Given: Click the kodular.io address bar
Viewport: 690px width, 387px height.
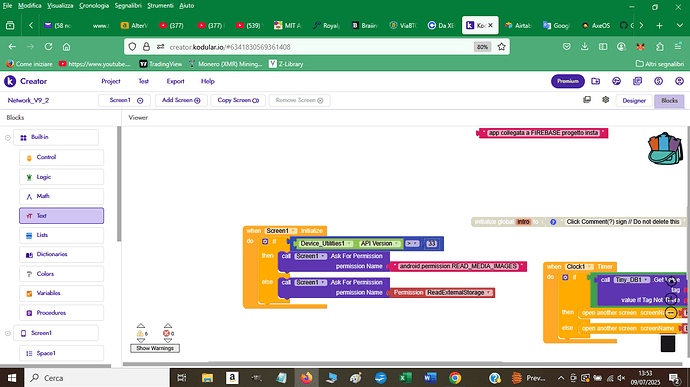Looking at the screenshot, I should point(317,47).
